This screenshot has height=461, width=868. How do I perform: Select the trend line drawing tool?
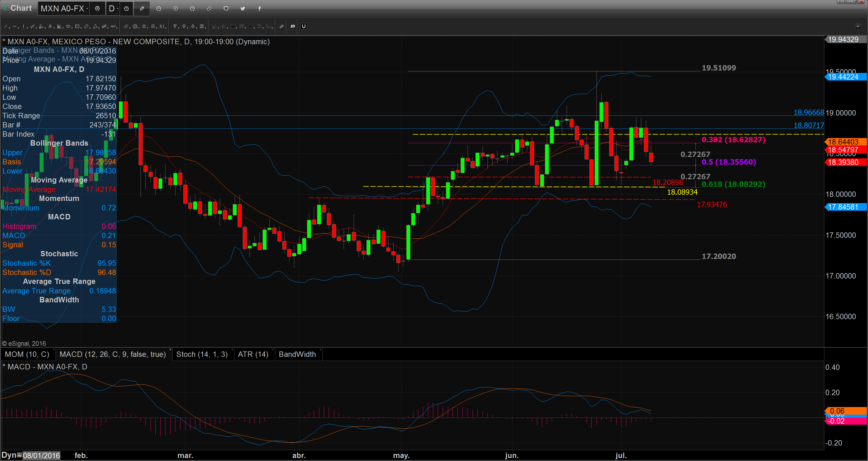coord(5,26)
